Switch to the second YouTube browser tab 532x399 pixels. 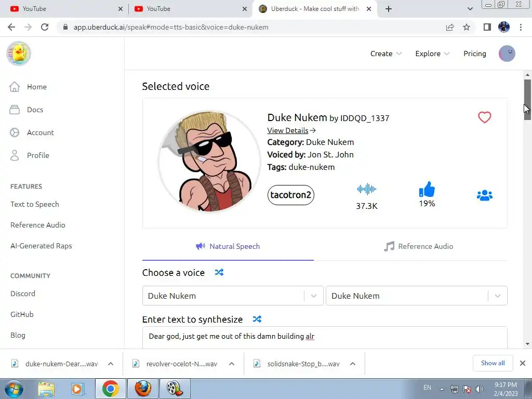pyautogui.click(x=191, y=9)
